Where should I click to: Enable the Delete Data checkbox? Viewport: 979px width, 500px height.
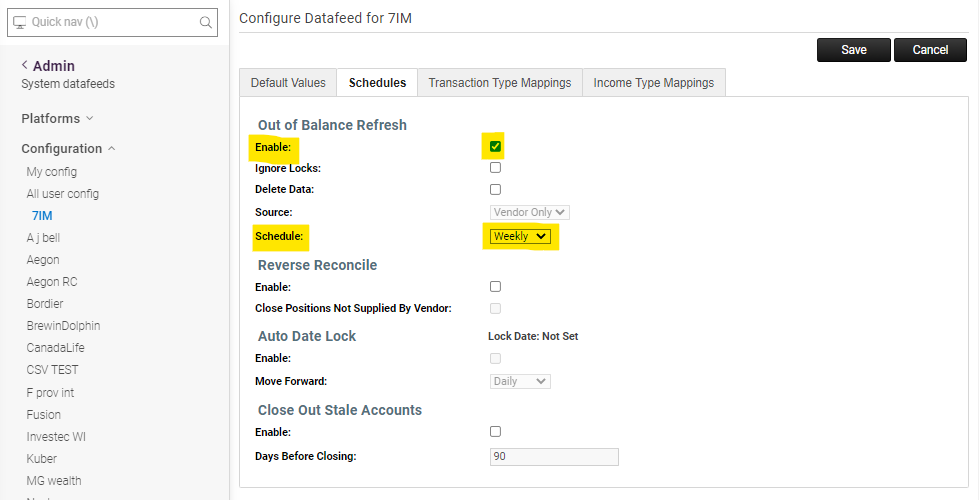[495, 189]
